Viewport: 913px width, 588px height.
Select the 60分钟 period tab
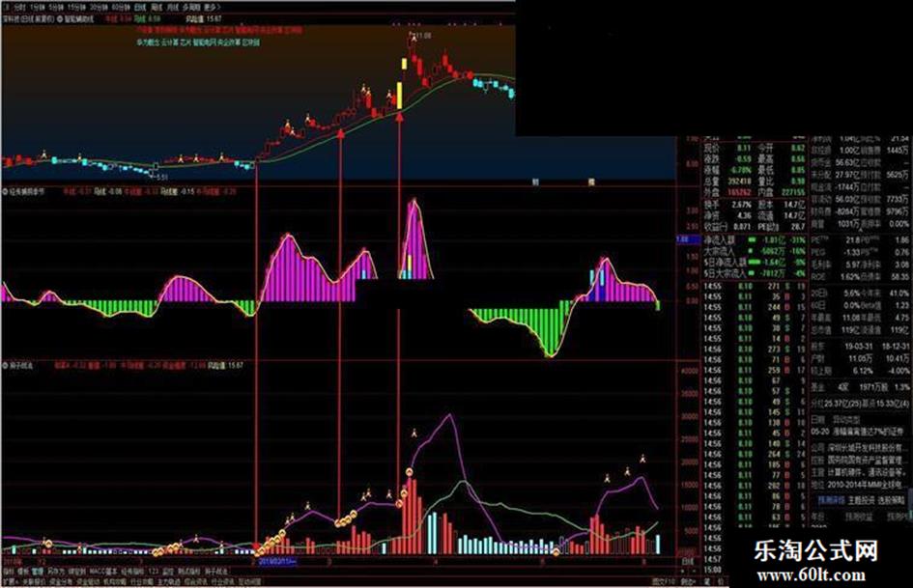pos(121,8)
